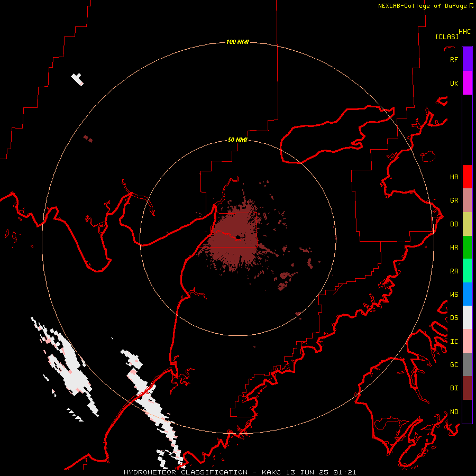Click the ND legend label

[x=454, y=412]
